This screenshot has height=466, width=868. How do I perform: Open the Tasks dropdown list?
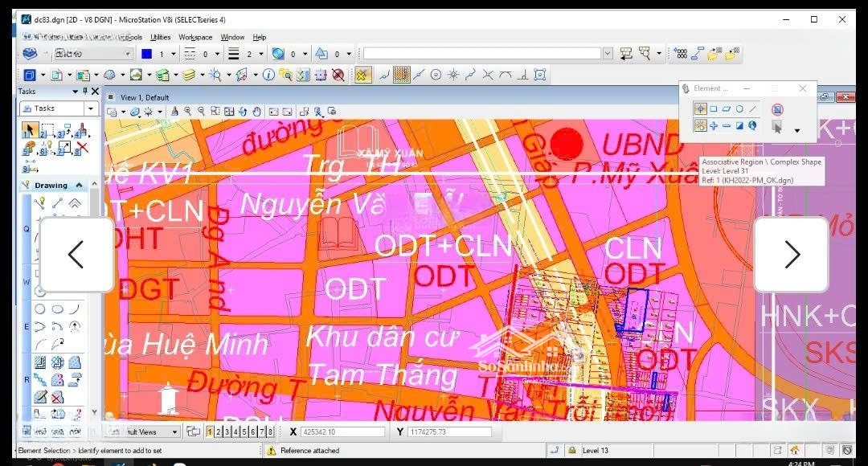pyautogui.click(x=91, y=108)
